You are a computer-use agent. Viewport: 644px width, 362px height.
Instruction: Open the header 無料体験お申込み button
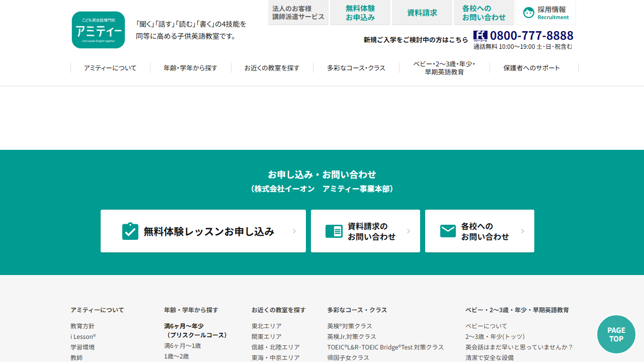coord(360,13)
